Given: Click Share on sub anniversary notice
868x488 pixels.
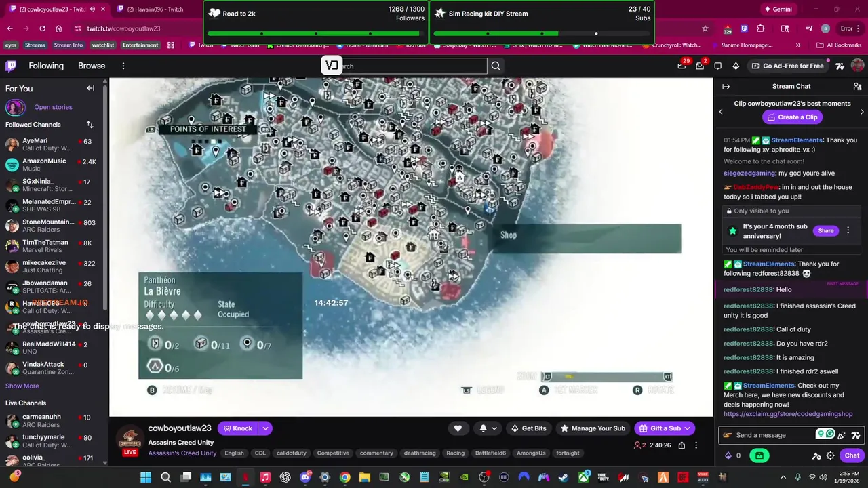Looking at the screenshot, I should (x=825, y=230).
